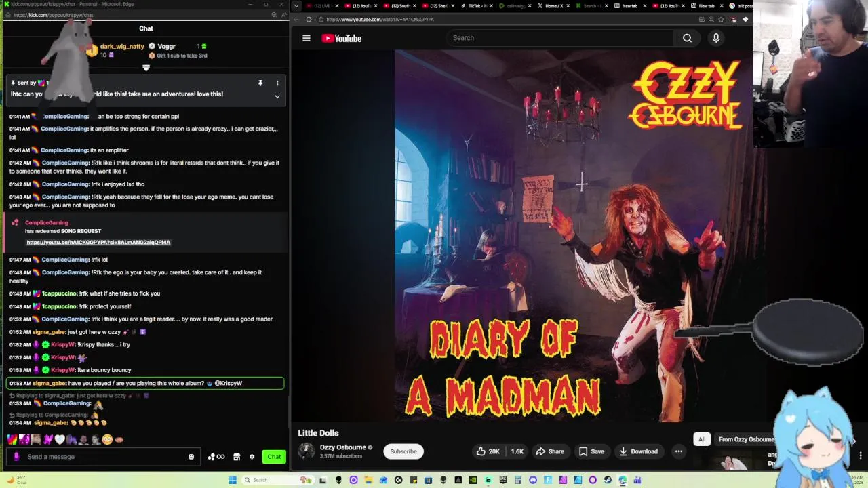Open Ozzy Osbourne channel avatar

coord(307,451)
